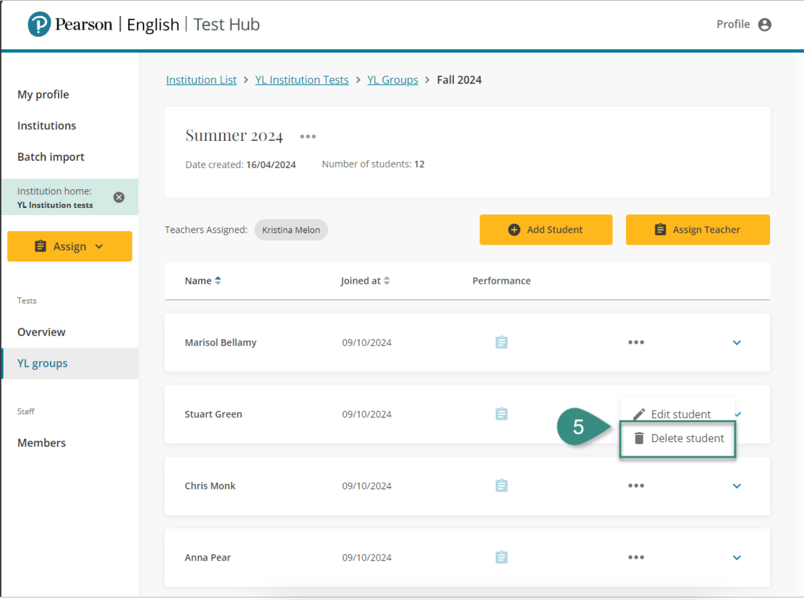This screenshot has width=804, height=600.
Task: Open three-dot menu for Chris Monk
Action: (x=636, y=486)
